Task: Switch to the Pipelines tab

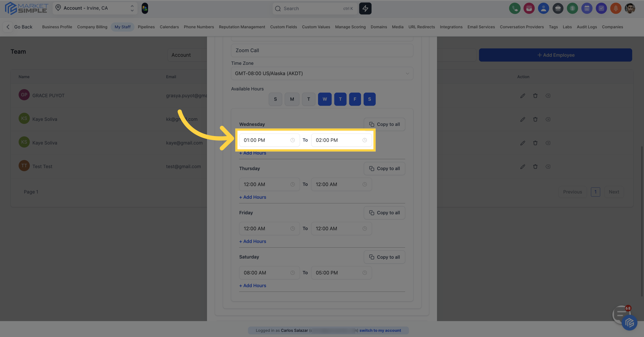Action: tap(146, 27)
